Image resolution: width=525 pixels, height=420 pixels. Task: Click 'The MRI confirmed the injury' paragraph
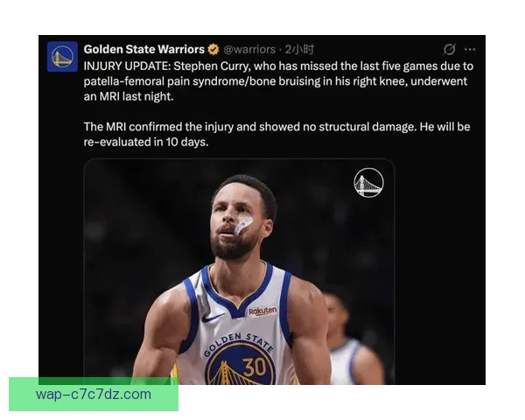(276, 127)
